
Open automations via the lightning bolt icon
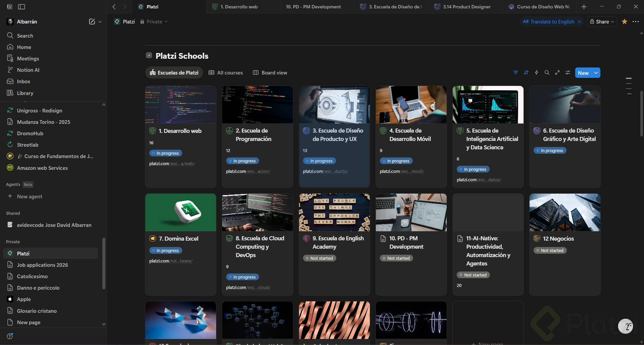536,73
